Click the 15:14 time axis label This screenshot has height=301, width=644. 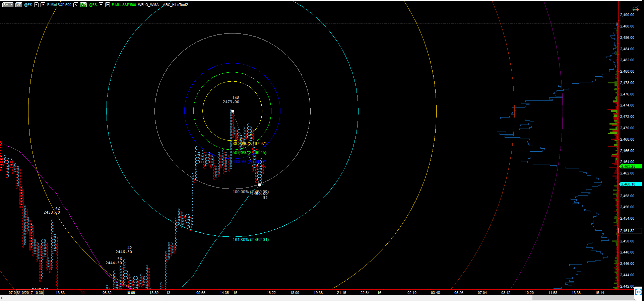[599, 293]
